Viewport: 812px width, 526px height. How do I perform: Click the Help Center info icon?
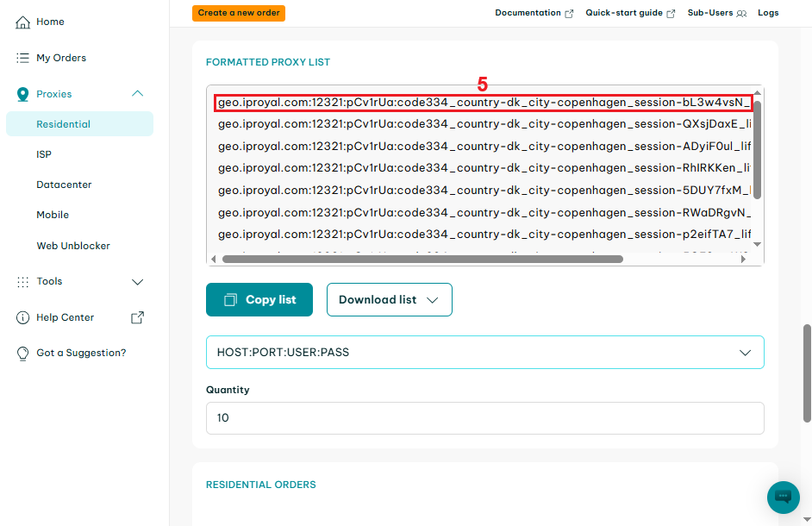tap(22, 317)
